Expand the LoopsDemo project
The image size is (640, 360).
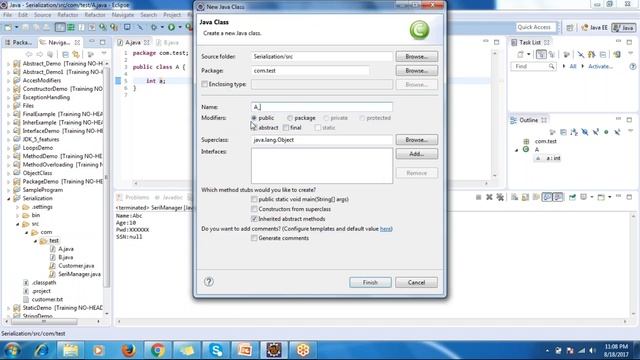click(9, 148)
